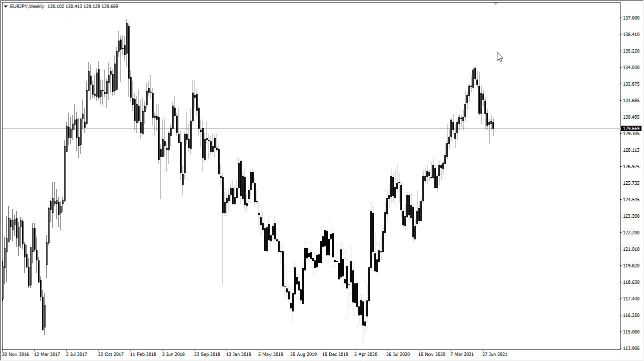Select the 20 Nov 2016 date label
Screen dimensions: 644x361
(16, 354)
